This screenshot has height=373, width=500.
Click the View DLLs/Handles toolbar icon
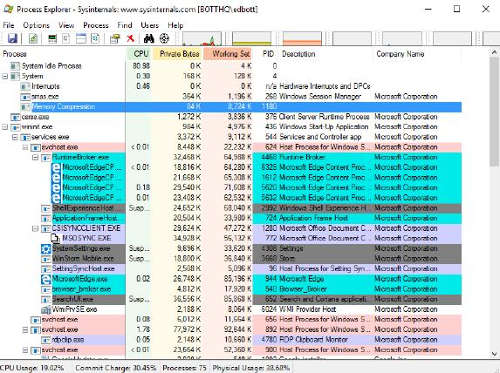point(95,39)
